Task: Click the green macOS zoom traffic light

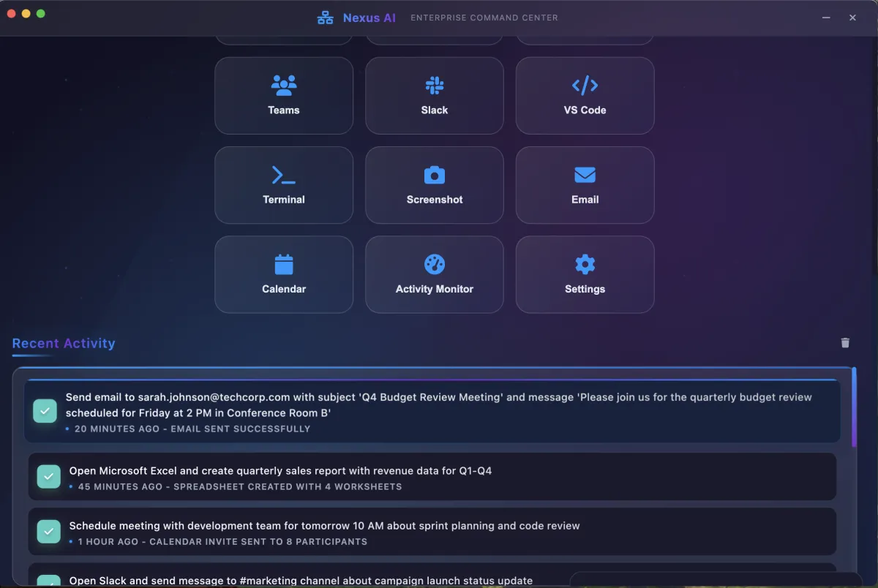Action: (41, 14)
